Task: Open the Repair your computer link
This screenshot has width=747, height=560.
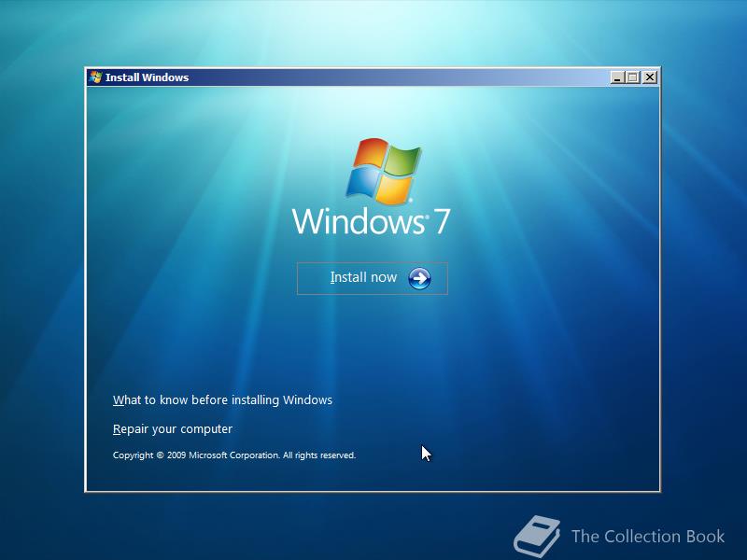Action: pos(173,429)
